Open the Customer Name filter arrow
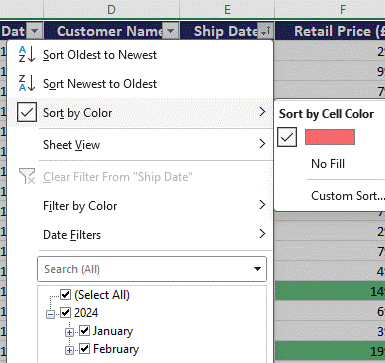The image size is (385, 363). tap(170, 31)
